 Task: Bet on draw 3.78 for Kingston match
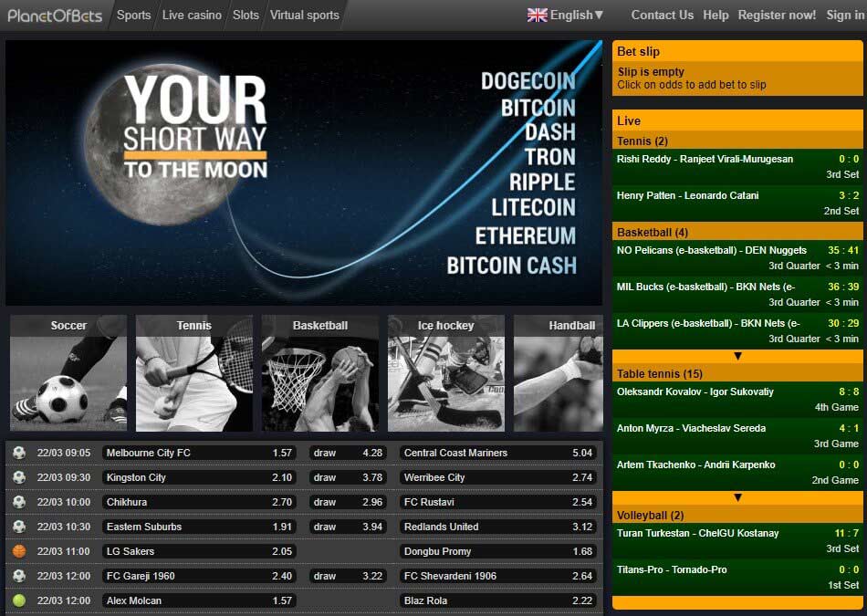point(347,477)
